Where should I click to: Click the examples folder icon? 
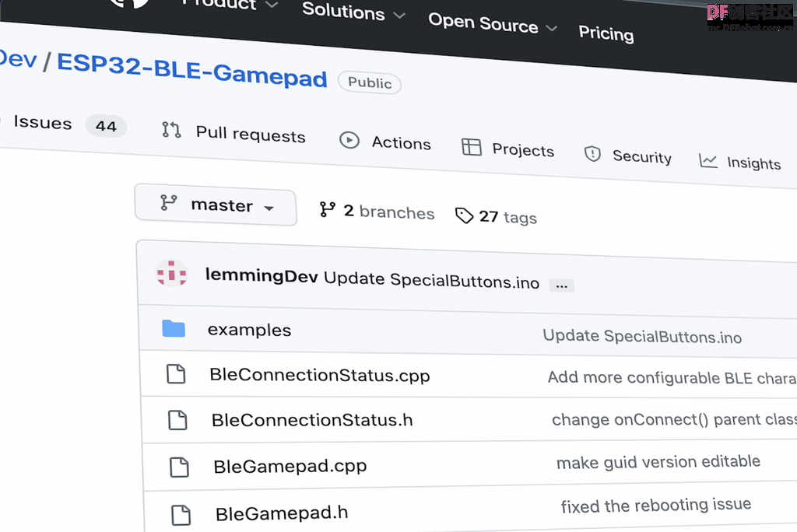[174, 328]
